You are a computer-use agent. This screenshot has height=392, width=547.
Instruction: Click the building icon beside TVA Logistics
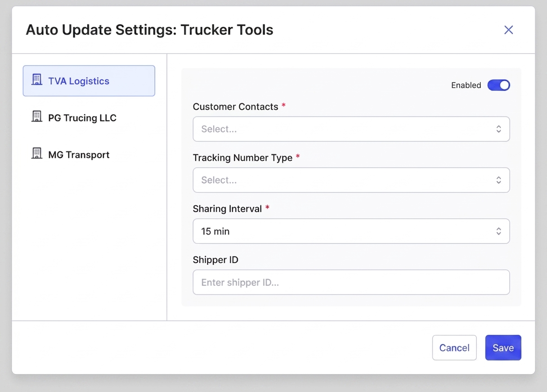(36, 80)
